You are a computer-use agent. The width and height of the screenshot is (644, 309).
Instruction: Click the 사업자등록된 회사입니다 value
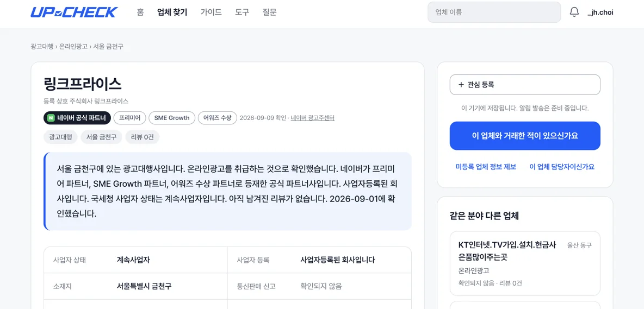pyautogui.click(x=338, y=260)
